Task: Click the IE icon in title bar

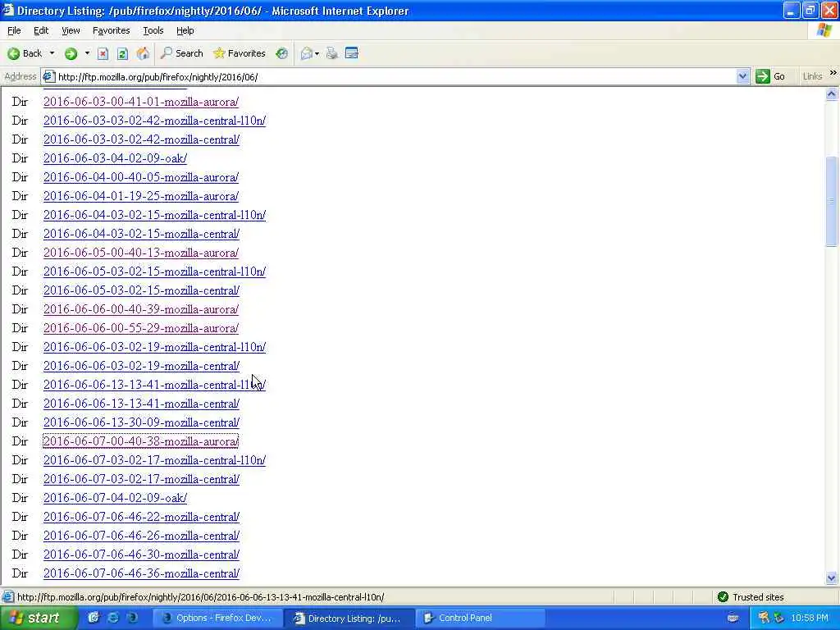Action: tap(7, 10)
